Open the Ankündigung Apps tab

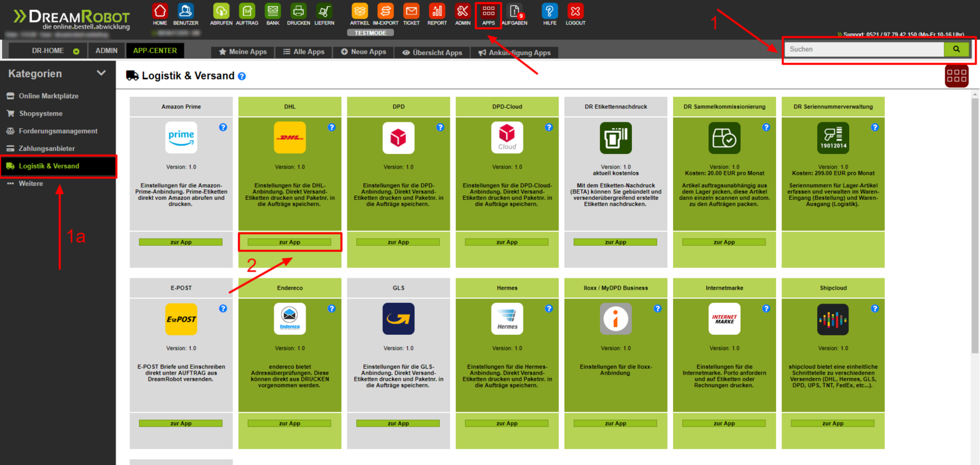[x=514, y=52]
